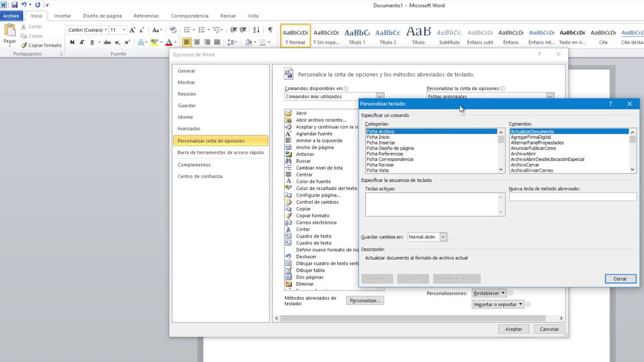Click help question mark in Personalizar teclado
Screen dimensions: 644x362
tap(610, 104)
